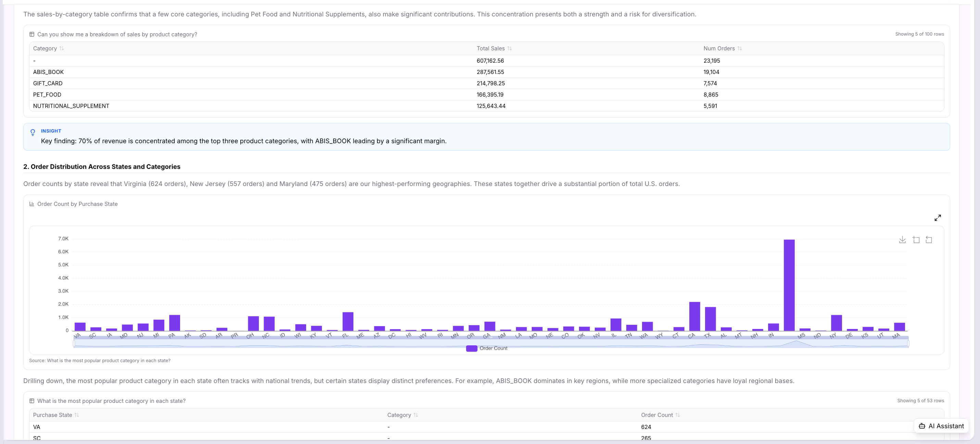Click the 7.0K y-axis label
Viewport: 980px width, 444px height.
[63, 239]
